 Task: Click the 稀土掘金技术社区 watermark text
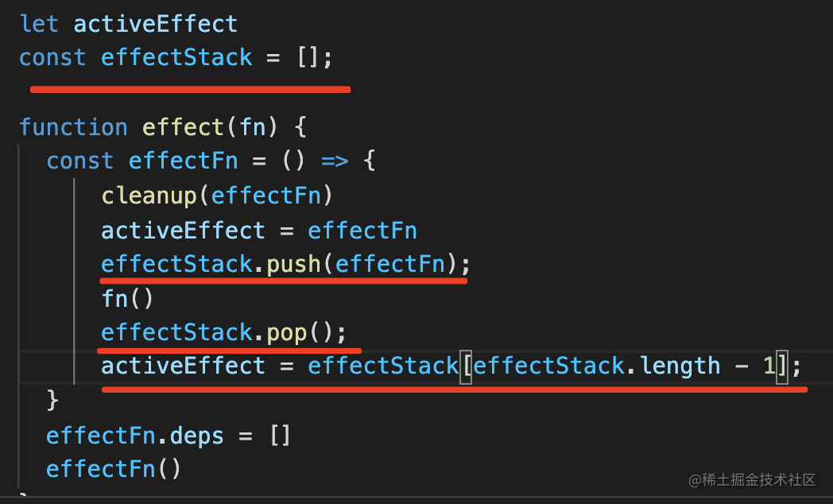758,480
